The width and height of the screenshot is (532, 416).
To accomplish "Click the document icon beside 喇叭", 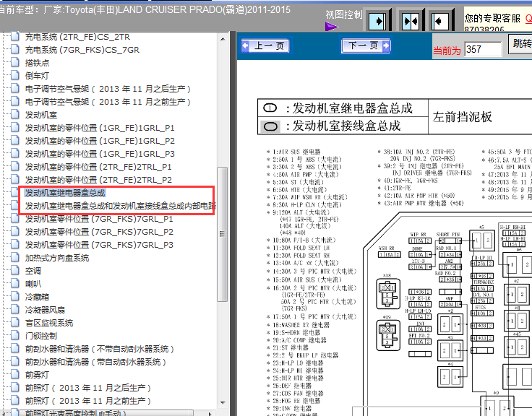I will [x=15, y=284].
